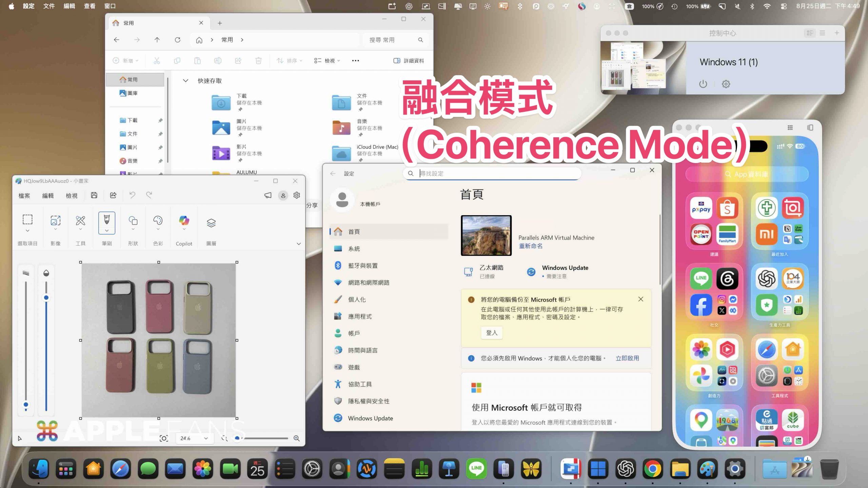Click the 搜尋 常用 search box in Explorer
868x488 pixels.
[395, 40]
